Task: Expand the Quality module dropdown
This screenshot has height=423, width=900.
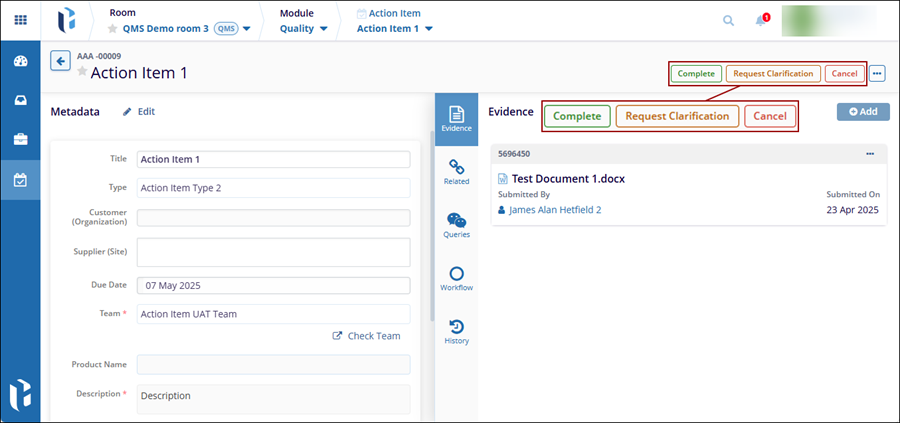Action: pyautogui.click(x=323, y=29)
